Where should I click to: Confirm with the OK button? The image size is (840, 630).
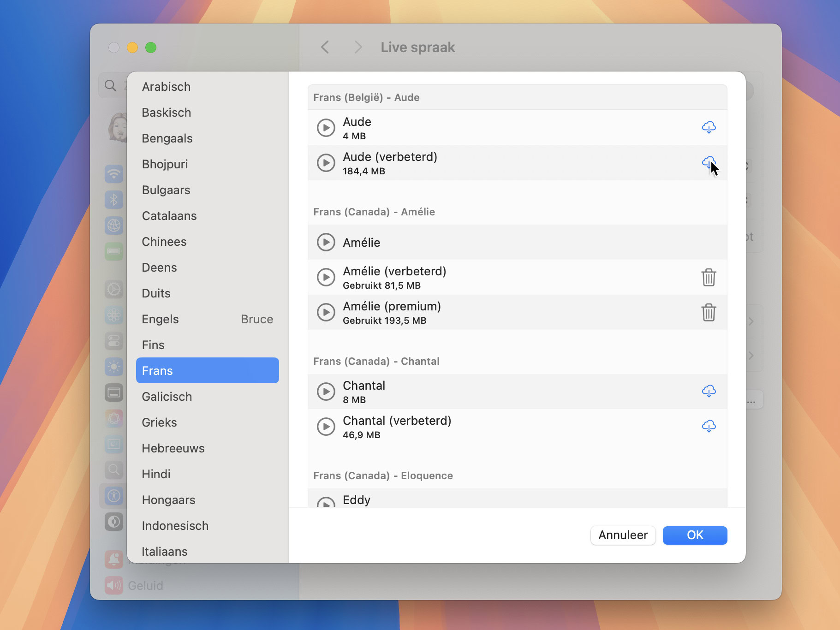pos(695,535)
